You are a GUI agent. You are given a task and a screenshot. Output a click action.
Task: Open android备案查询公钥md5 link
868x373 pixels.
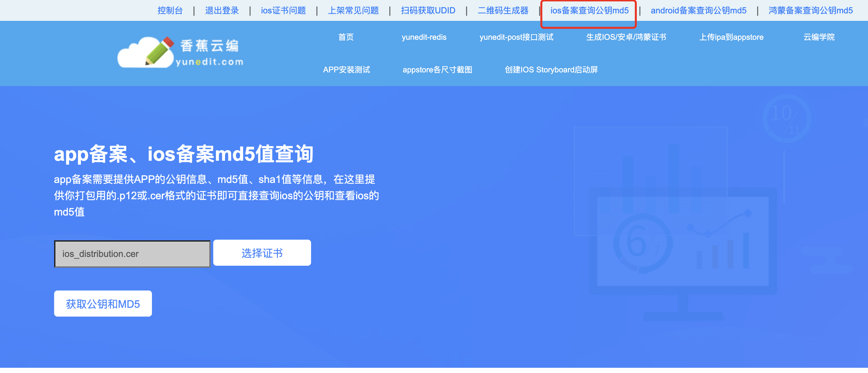coord(698,10)
